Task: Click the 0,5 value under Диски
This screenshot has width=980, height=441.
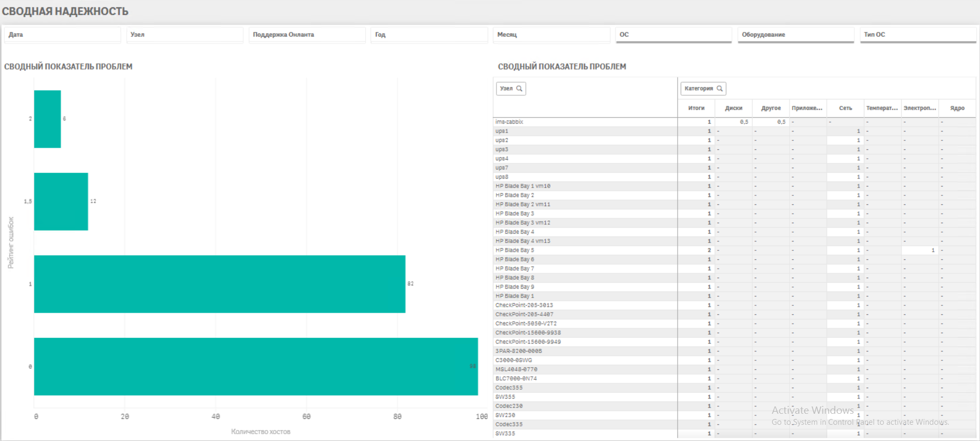Action: (x=744, y=122)
